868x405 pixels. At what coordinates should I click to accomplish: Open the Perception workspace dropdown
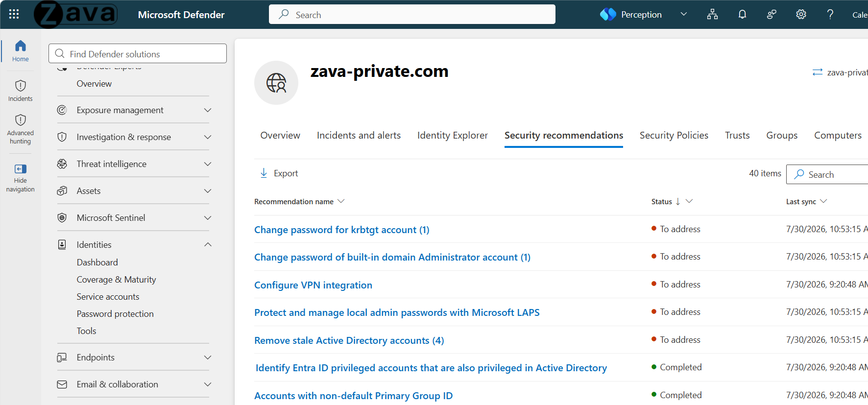point(684,14)
